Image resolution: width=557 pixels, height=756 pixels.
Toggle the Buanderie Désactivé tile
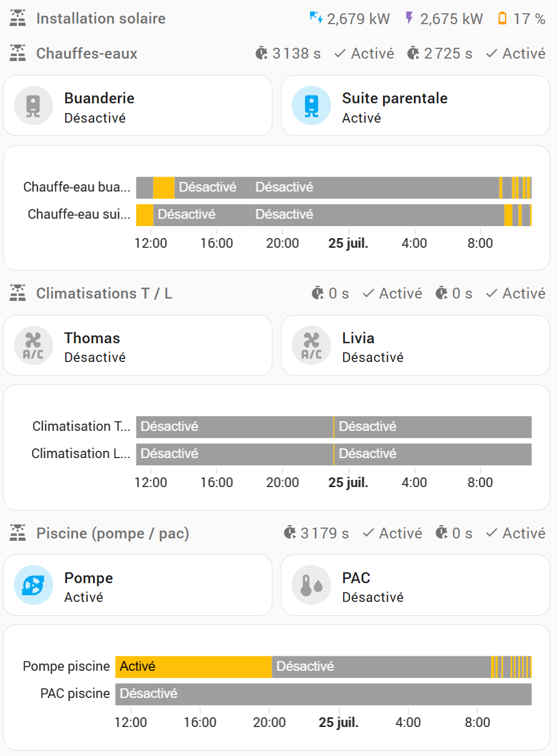point(138,106)
